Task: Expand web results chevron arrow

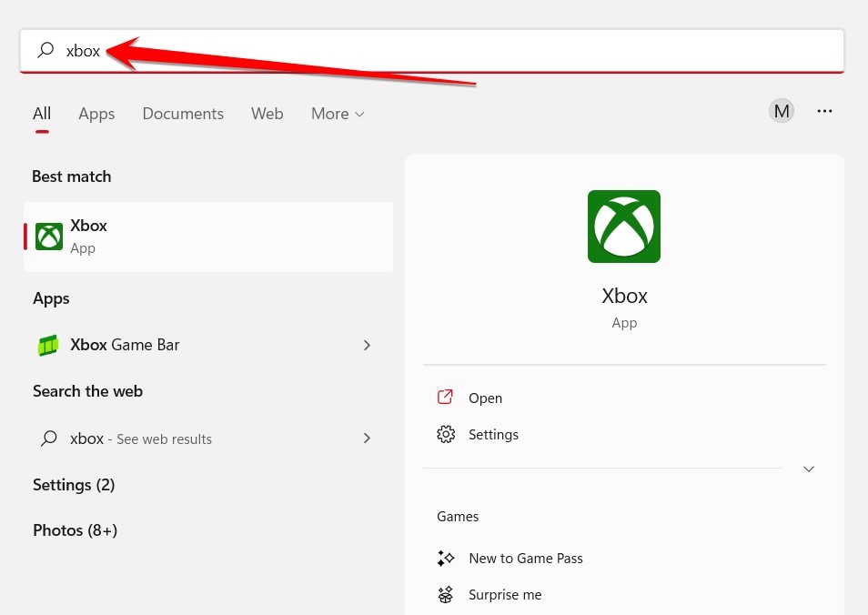Action: pos(367,439)
